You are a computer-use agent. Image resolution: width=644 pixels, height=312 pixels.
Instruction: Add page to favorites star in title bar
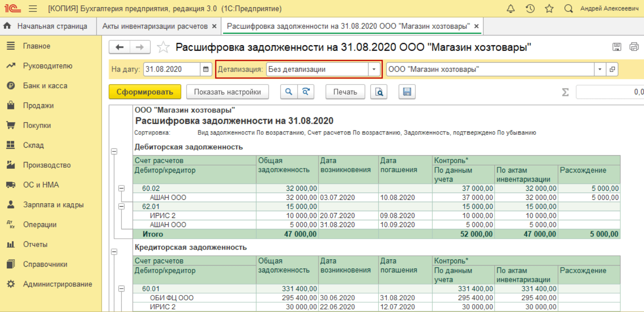click(549, 9)
